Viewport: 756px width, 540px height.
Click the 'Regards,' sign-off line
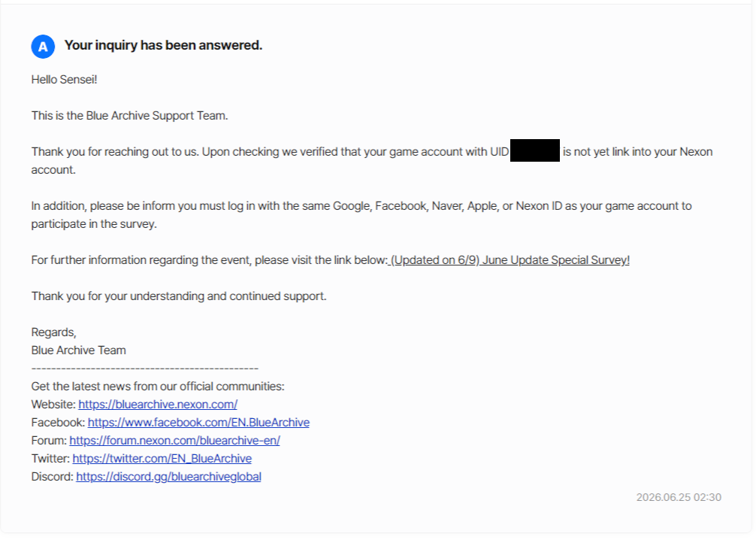[54, 332]
